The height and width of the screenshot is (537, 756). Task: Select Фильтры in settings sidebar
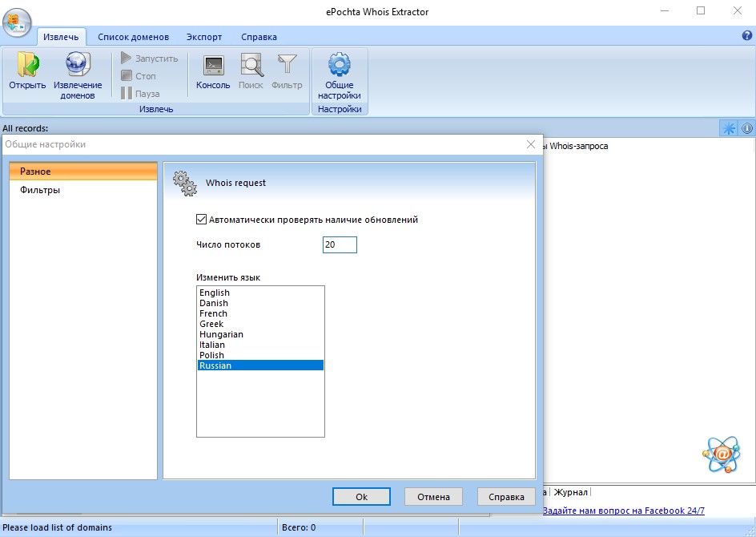pyautogui.click(x=40, y=190)
